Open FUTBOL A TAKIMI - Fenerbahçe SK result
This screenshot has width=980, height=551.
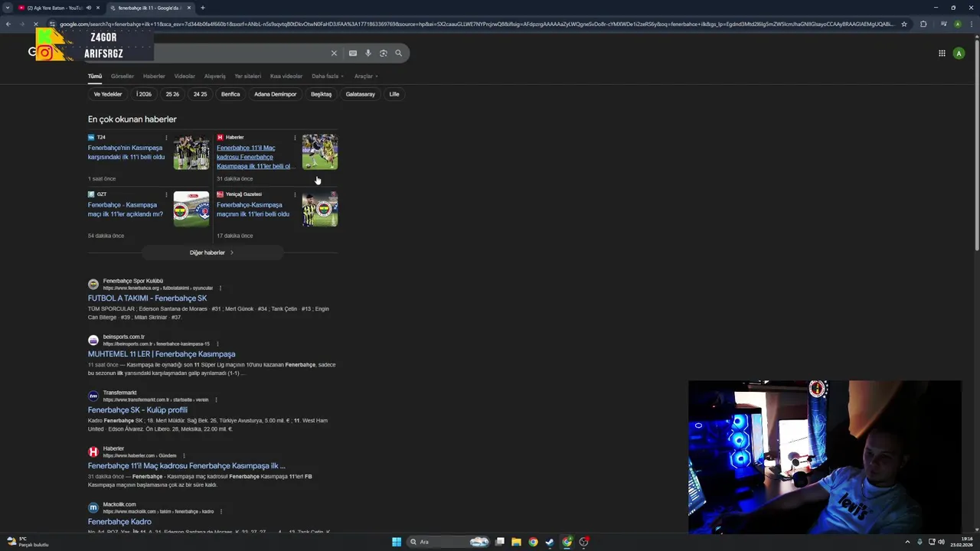pos(147,298)
